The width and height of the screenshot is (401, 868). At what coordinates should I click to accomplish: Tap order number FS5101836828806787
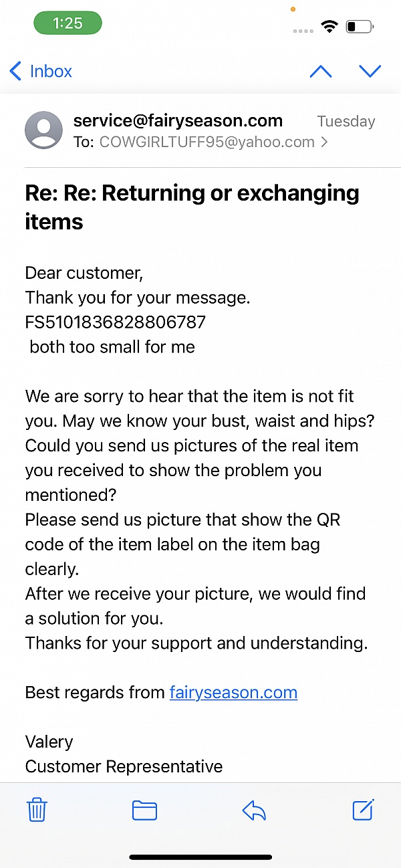[116, 322]
